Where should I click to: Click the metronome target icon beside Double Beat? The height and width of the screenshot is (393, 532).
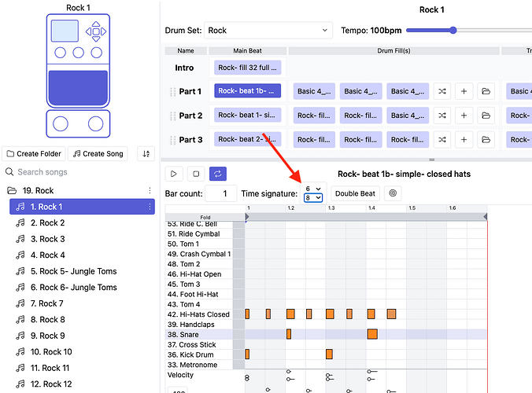click(x=393, y=193)
